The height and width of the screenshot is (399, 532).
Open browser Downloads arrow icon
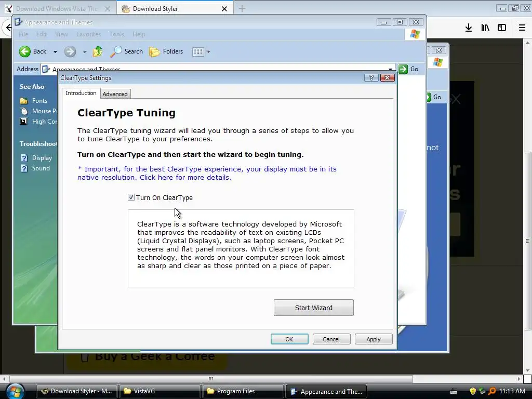click(469, 28)
